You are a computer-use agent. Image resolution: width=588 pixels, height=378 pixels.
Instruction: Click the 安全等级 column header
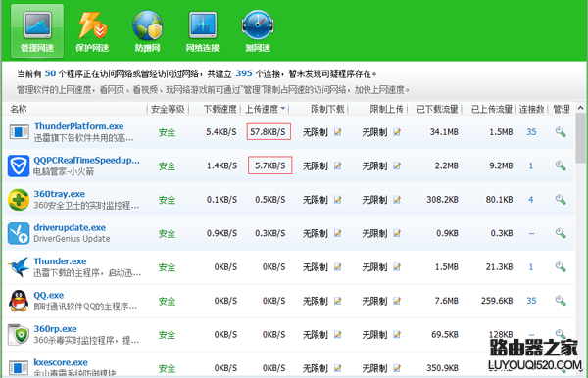pos(168,109)
